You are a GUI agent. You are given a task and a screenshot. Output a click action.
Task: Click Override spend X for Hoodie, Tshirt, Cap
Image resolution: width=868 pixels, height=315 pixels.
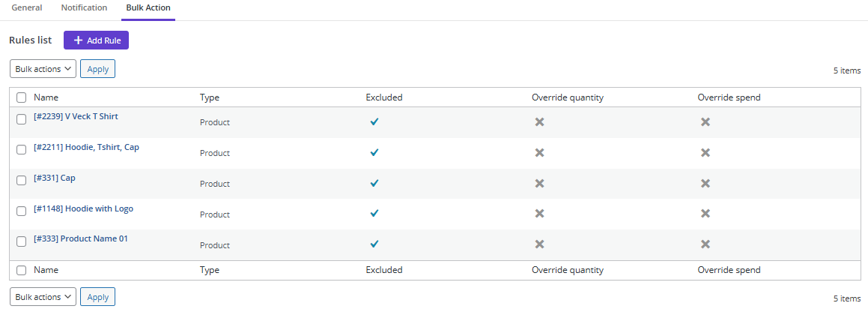(705, 152)
